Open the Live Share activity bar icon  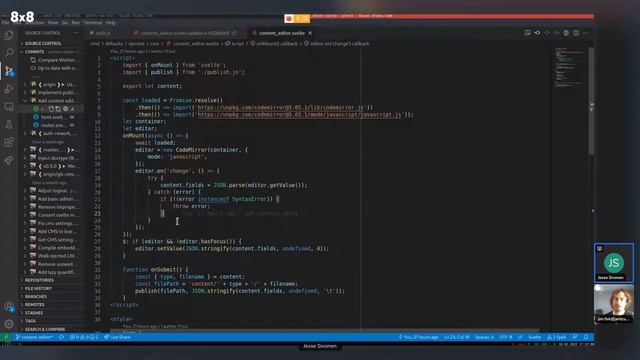(9, 160)
